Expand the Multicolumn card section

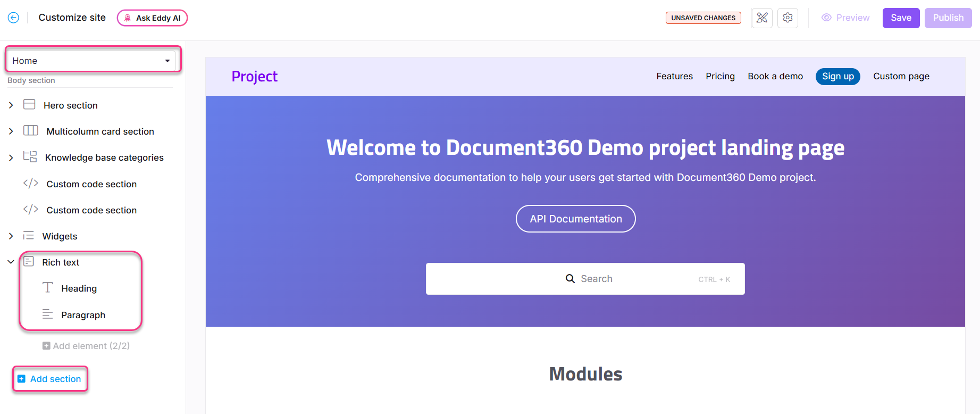11,131
